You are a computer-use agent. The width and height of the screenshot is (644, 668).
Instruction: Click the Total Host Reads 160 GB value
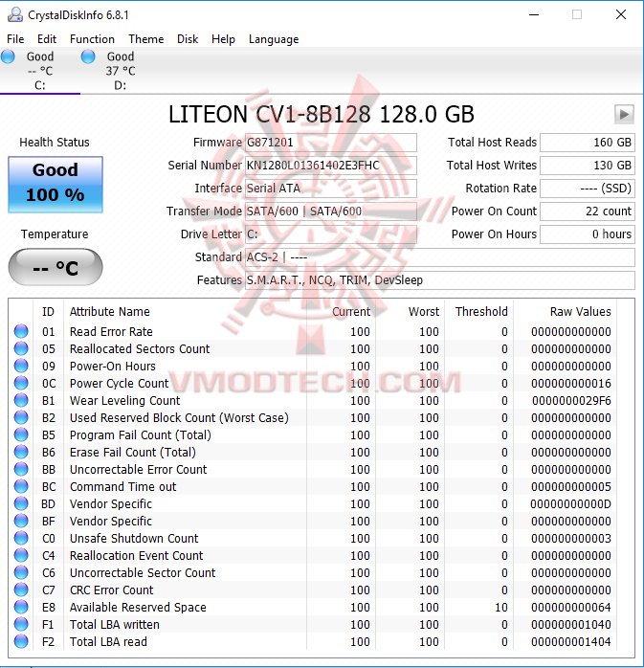[x=588, y=143]
